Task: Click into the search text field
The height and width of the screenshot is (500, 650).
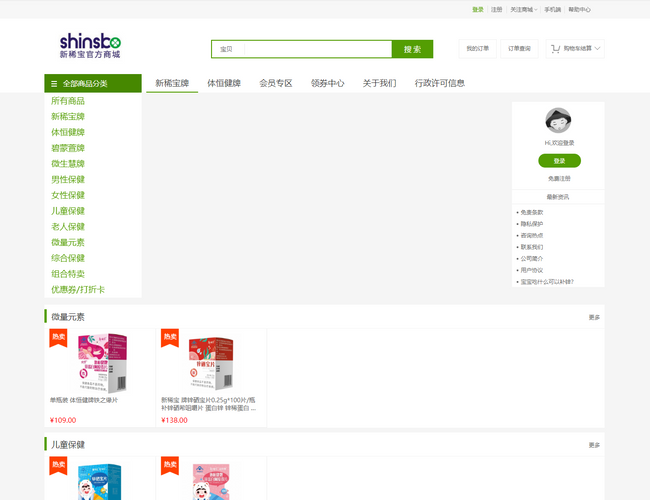Action: pyautogui.click(x=317, y=49)
